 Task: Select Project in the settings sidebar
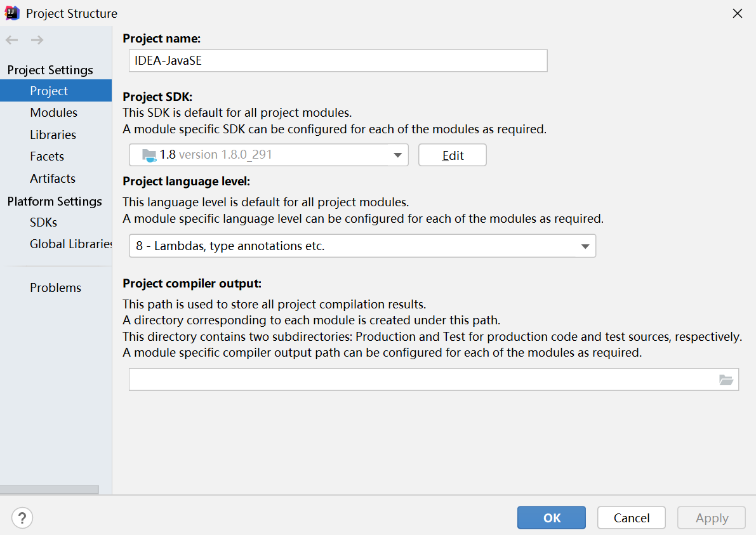pyautogui.click(x=49, y=91)
